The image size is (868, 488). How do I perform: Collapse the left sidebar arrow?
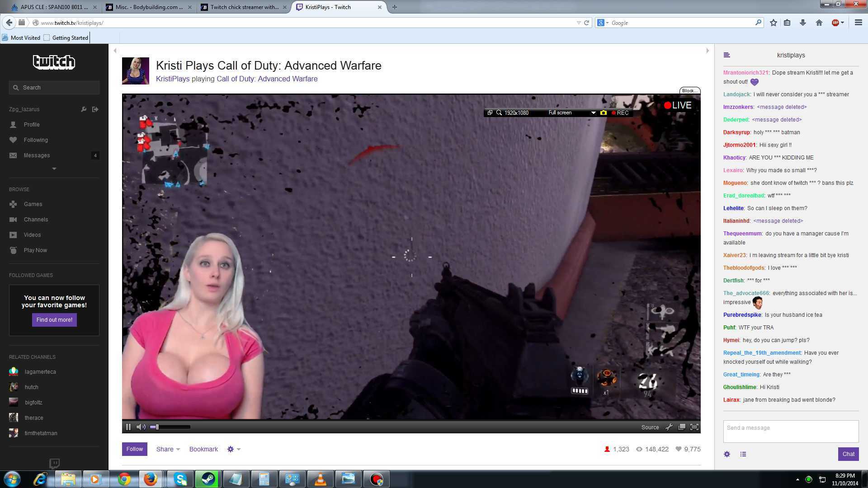pyautogui.click(x=115, y=51)
